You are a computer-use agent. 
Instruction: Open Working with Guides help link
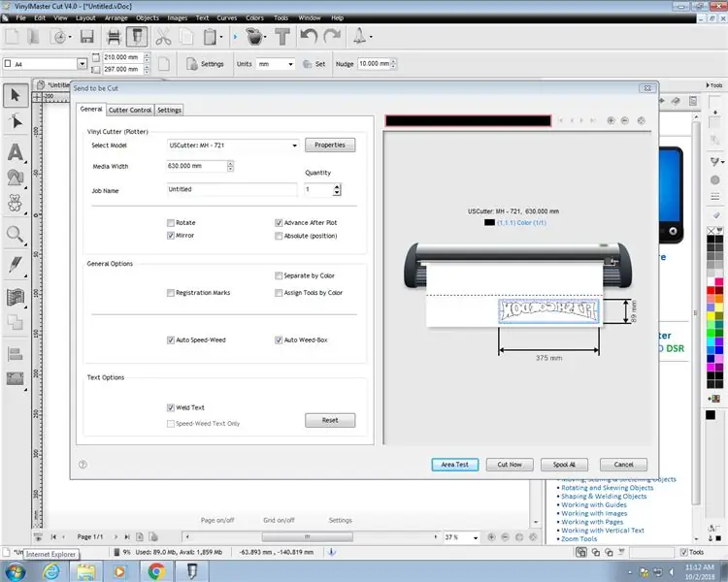point(594,505)
